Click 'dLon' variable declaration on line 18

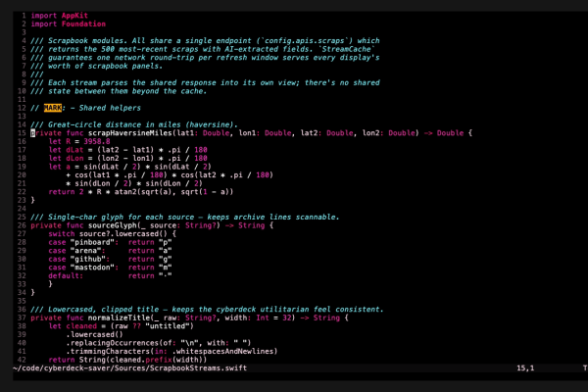[x=74, y=159]
